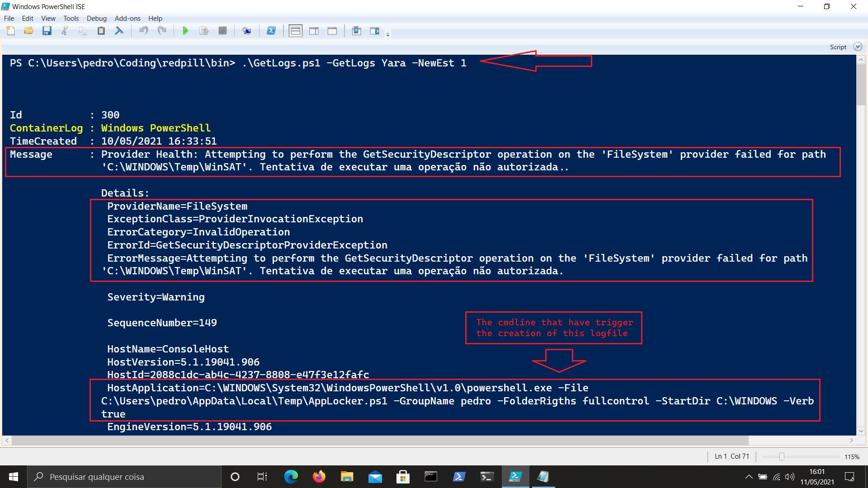Save the script with the Save button
Screen dimensions: 868x488
tap(47, 31)
